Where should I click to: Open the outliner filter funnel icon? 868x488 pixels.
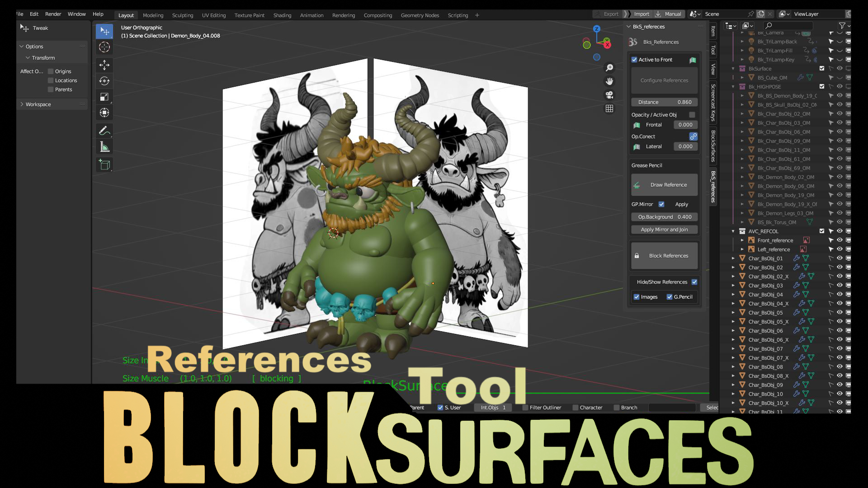[842, 26]
